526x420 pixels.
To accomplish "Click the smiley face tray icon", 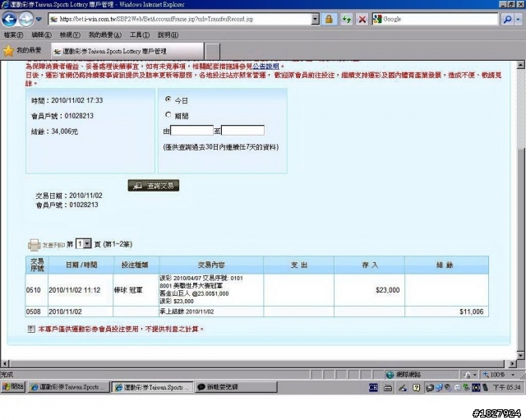I will (458, 388).
